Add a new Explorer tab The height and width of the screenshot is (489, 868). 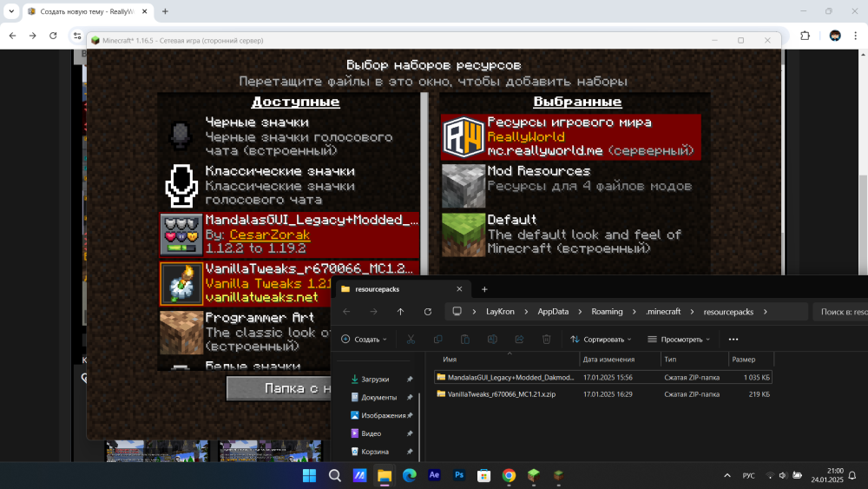[x=484, y=289]
